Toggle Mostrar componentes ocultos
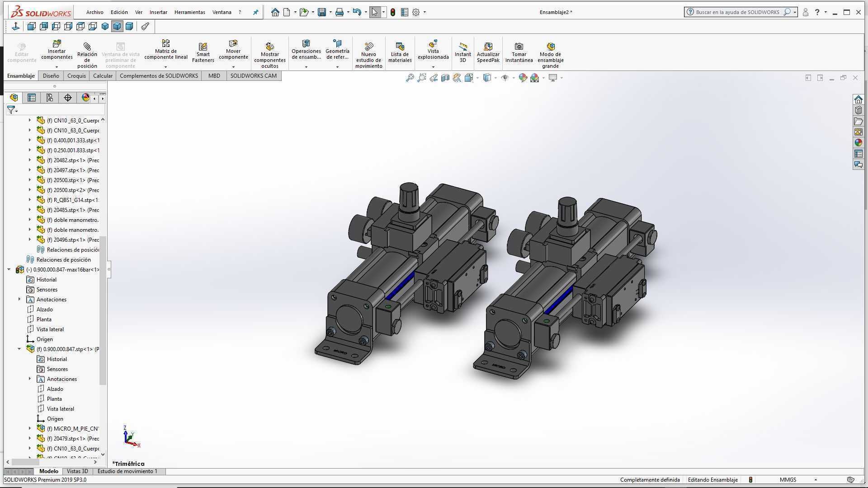This screenshot has height=488, width=868. tap(269, 55)
